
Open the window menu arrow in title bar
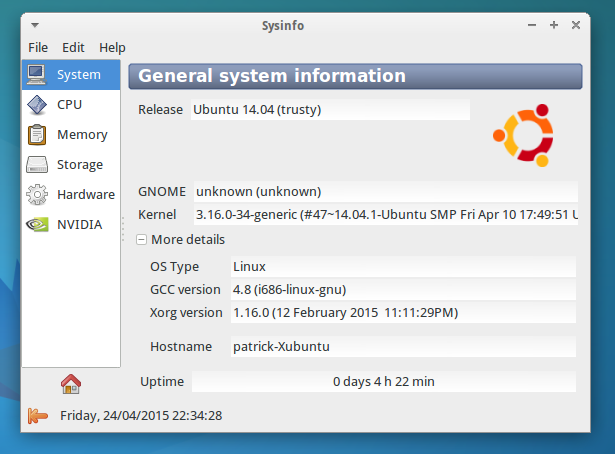(35, 25)
